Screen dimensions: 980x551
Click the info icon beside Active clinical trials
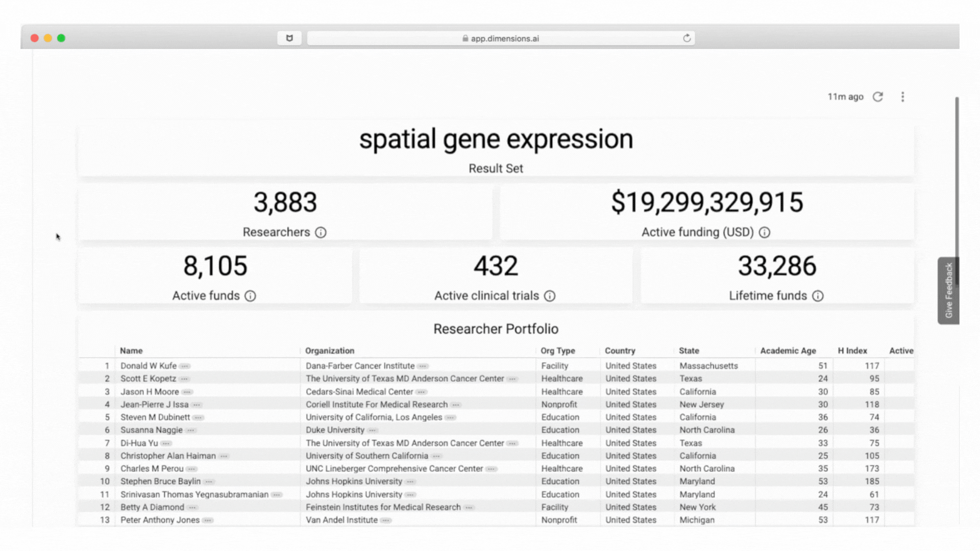coord(549,296)
